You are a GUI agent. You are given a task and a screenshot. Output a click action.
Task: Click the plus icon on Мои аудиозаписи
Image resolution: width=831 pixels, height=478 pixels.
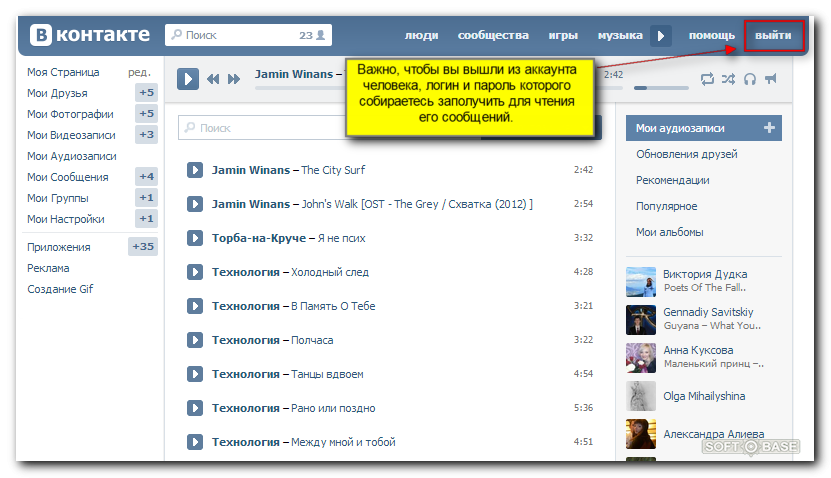[769, 128]
